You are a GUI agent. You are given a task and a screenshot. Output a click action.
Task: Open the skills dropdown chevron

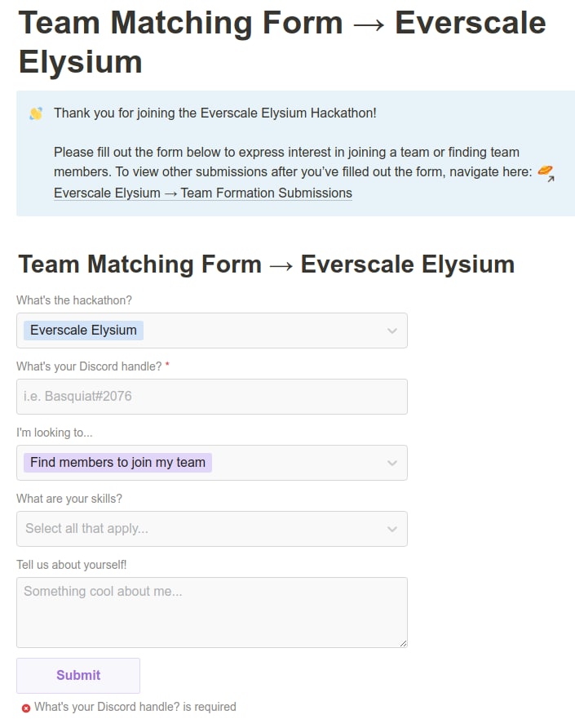(392, 529)
